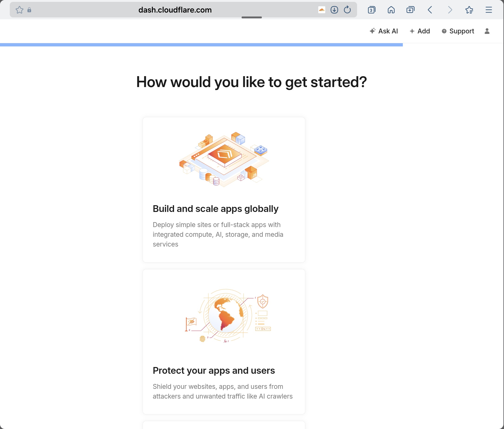This screenshot has width=504, height=429.
Task: Open the tab counter showing 3 tabs
Action: [371, 10]
